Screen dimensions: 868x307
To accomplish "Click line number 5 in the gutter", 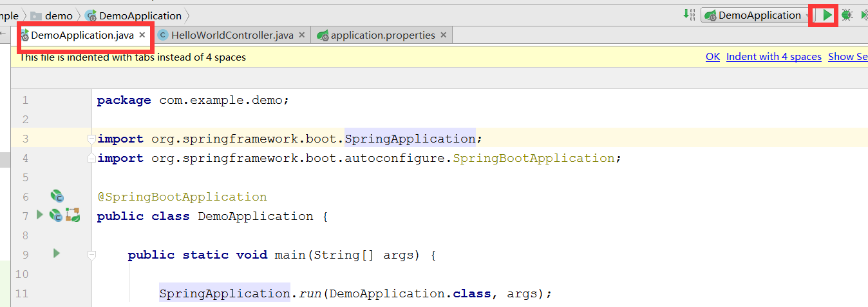I will pyautogui.click(x=25, y=177).
